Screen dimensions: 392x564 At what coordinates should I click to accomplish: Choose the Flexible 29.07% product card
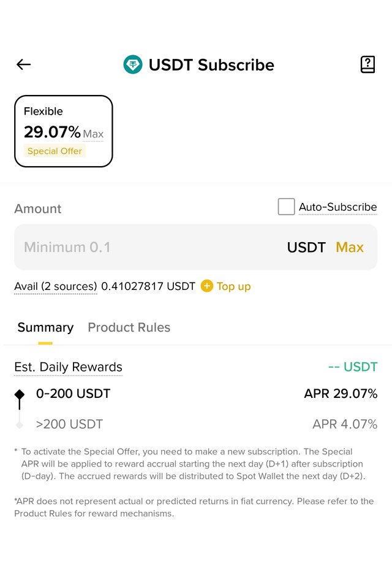click(x=64, y=131)
